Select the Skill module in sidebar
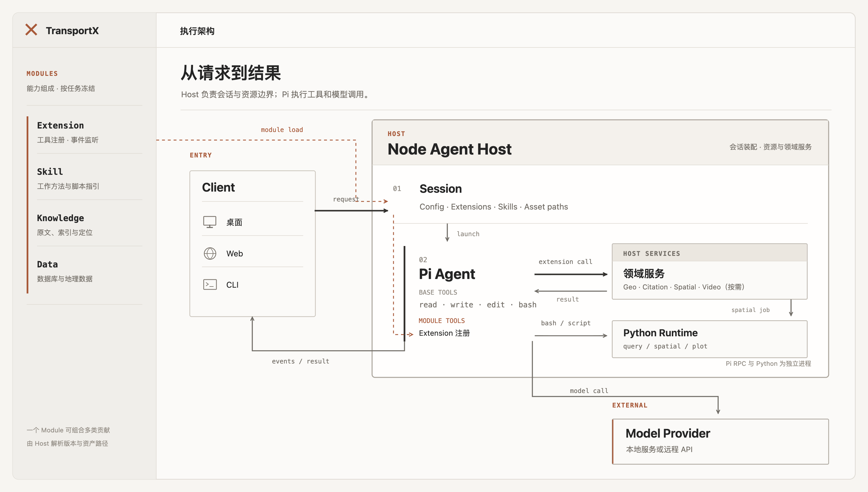Viewport: 868px width, 492px height. pyautogui.click(x=89, y=178)
